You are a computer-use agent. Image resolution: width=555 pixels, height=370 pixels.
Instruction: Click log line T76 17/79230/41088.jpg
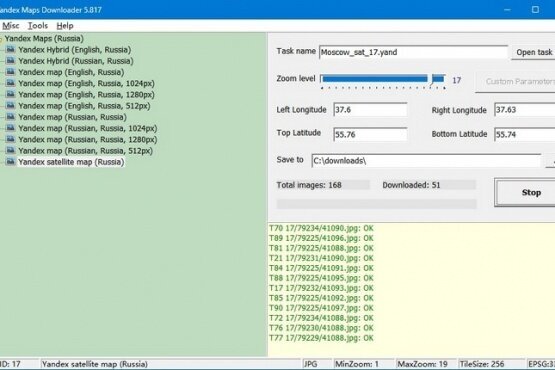[x=321, y=328]
